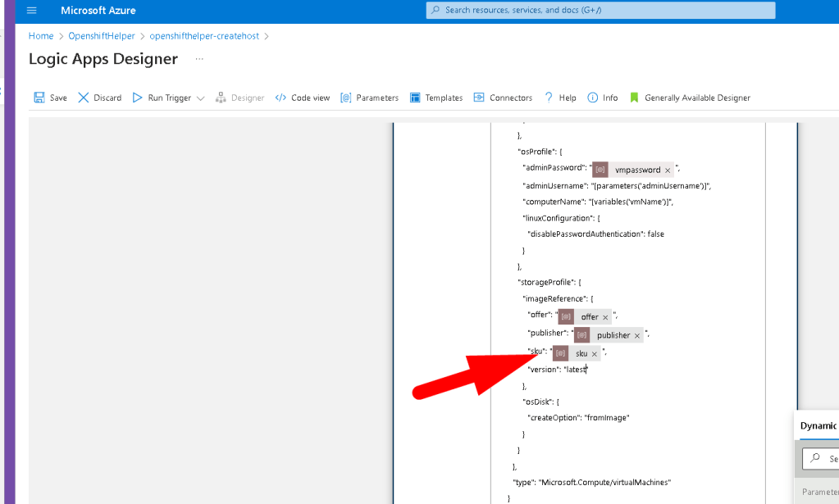Image resolution: width=839 pixels, height=504 pixels.
Task: Click Generally Available Designer
Action: coord(690,98)
